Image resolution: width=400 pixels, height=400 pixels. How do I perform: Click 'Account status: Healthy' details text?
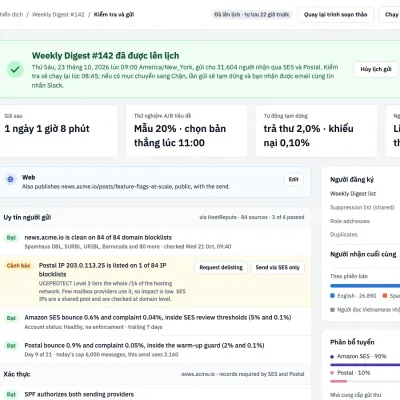[x=93, y=327]
